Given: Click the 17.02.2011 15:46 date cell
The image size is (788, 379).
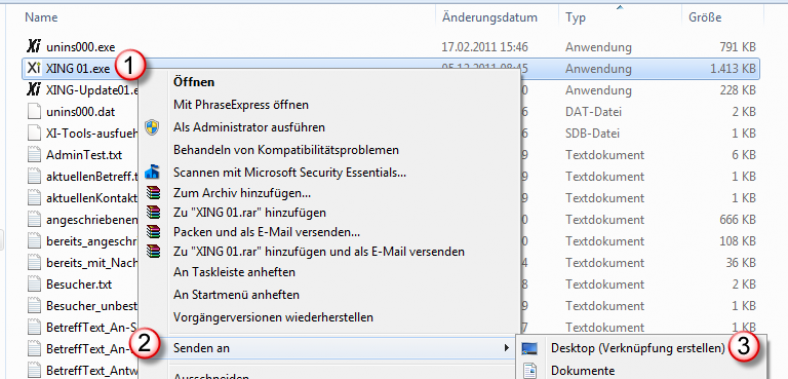Looking at the screenshot, I should pyautogui.click(x=484, y=47).
